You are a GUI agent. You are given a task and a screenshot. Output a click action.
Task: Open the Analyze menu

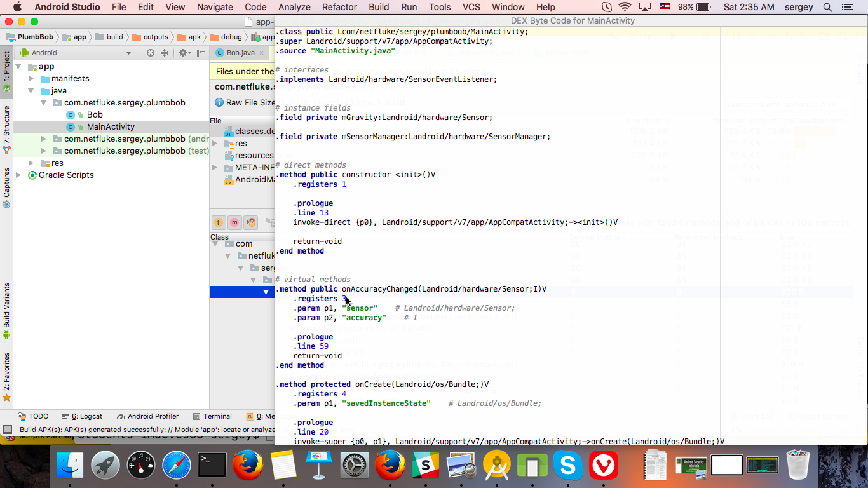(294, 7)
